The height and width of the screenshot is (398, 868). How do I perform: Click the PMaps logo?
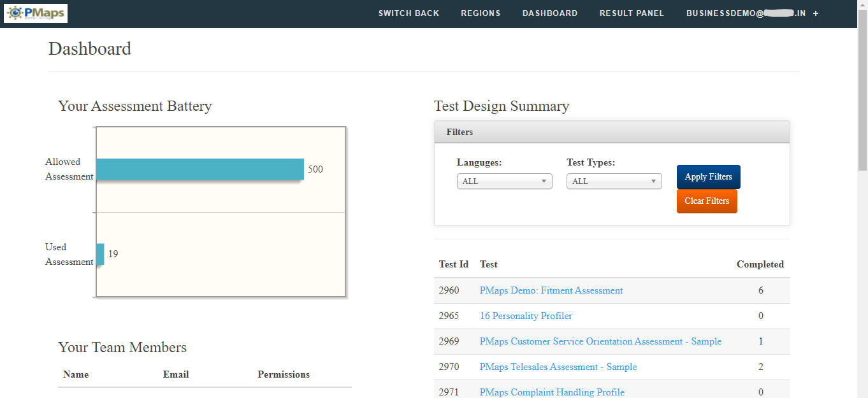click(36, 13)
